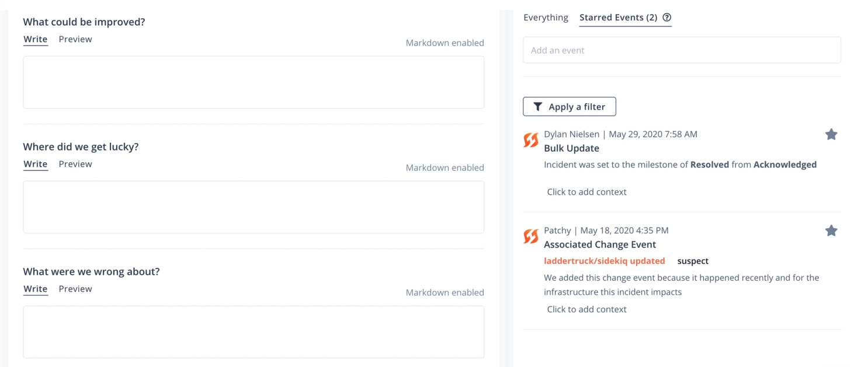Click to add context on Bulk Update event
This screenshot has height=367, width=868.
click(x=586, y=192)
